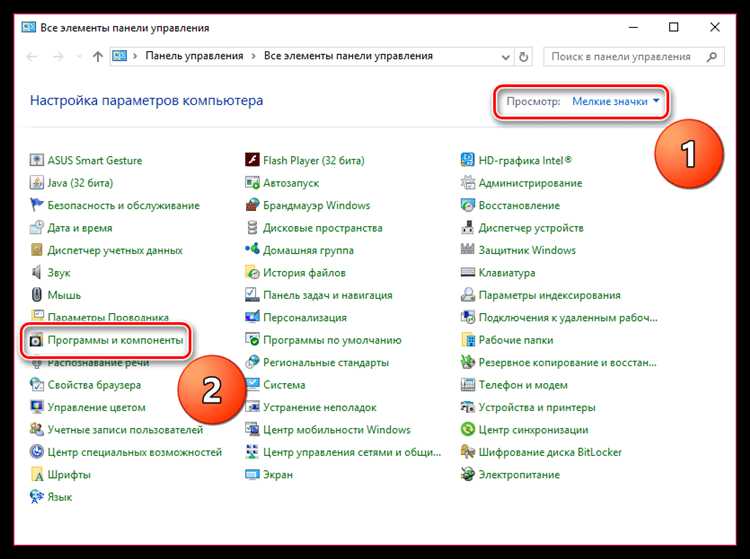This screenshot has width=750, height=559.
Task: Open Устранение неполадок link
Action: coord(320,407)
